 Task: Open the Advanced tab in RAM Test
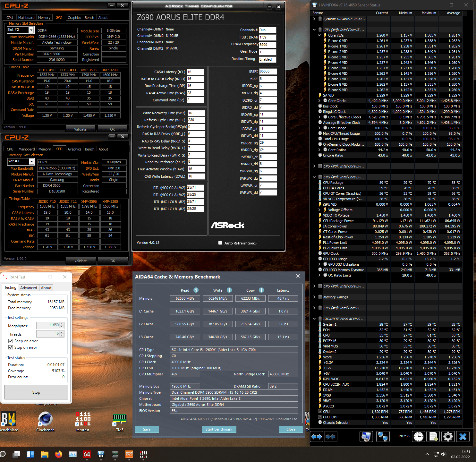point(29,288)
